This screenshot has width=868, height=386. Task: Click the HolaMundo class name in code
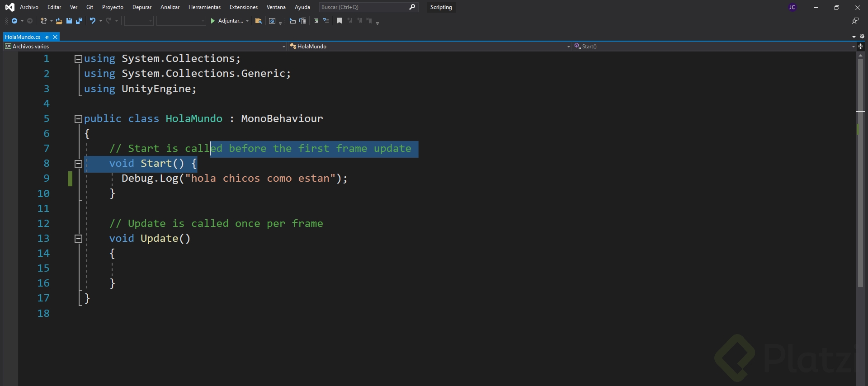click(194, 119)
